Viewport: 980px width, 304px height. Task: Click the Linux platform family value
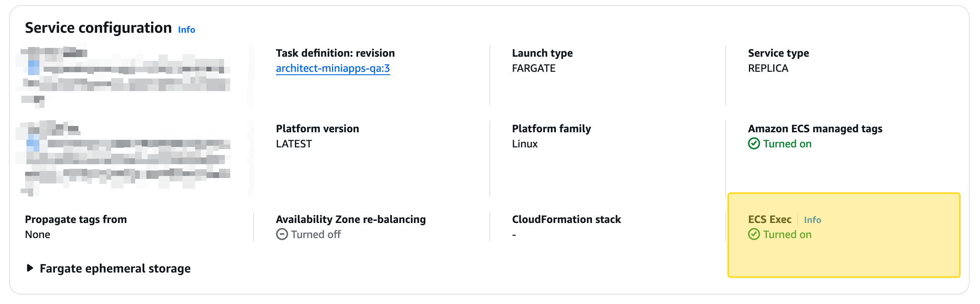point(524,144)
